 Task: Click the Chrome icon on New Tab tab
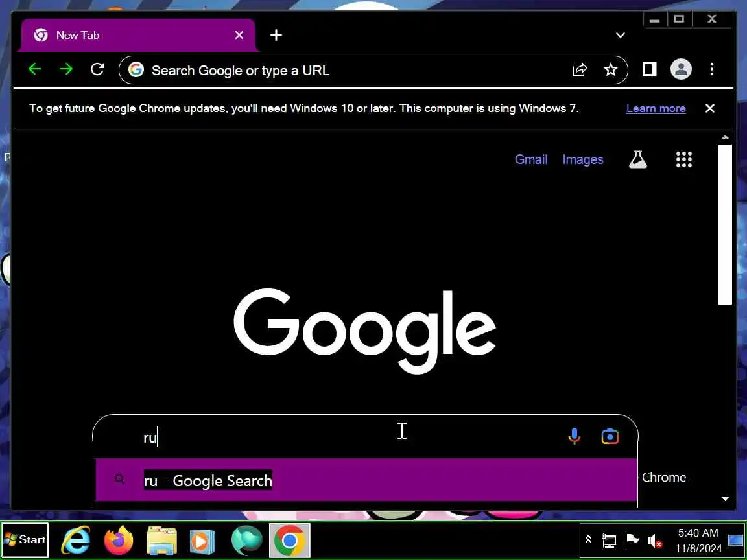(x=41, y=35)
